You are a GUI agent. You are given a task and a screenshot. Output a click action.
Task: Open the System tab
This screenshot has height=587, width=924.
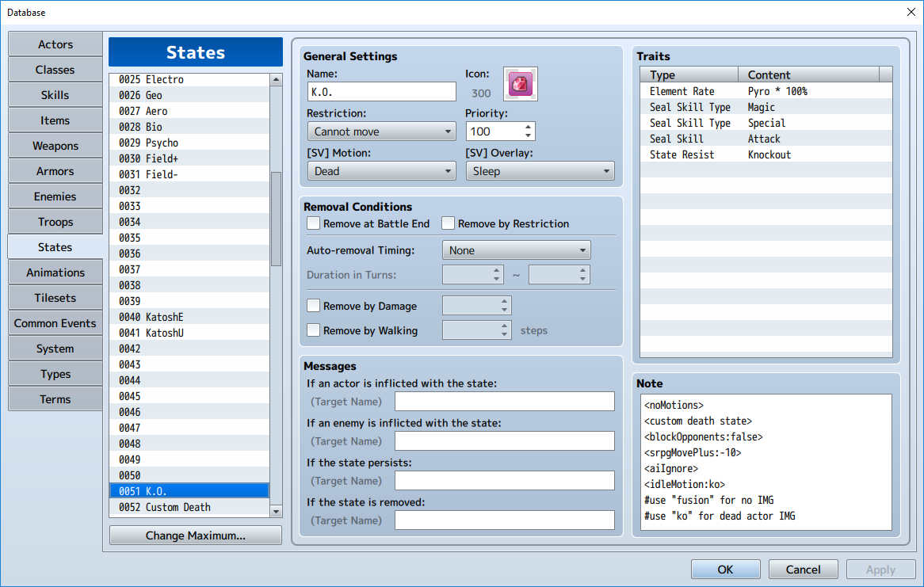[55, 349]
